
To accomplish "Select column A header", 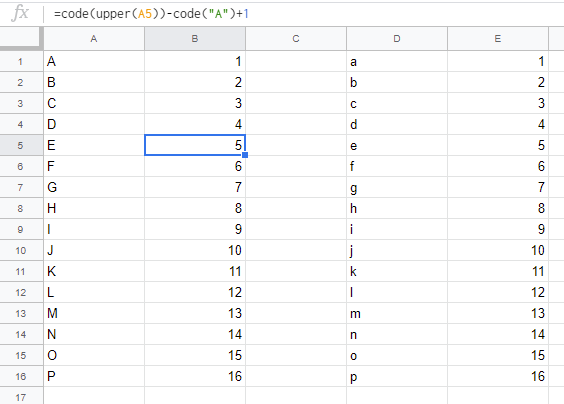I will (x=94, y=39).
